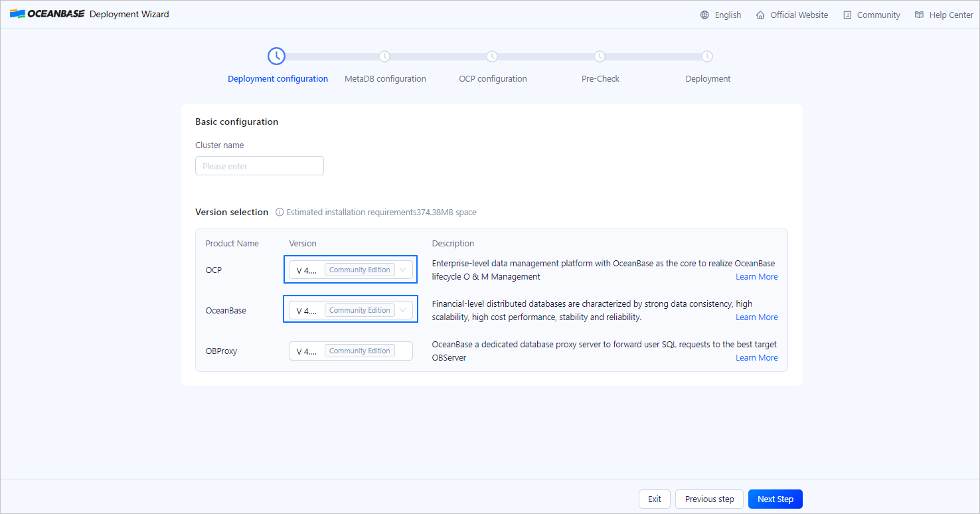
Task: Click the Community Edition tag on OCP row
Action: [x=359, y=270]
